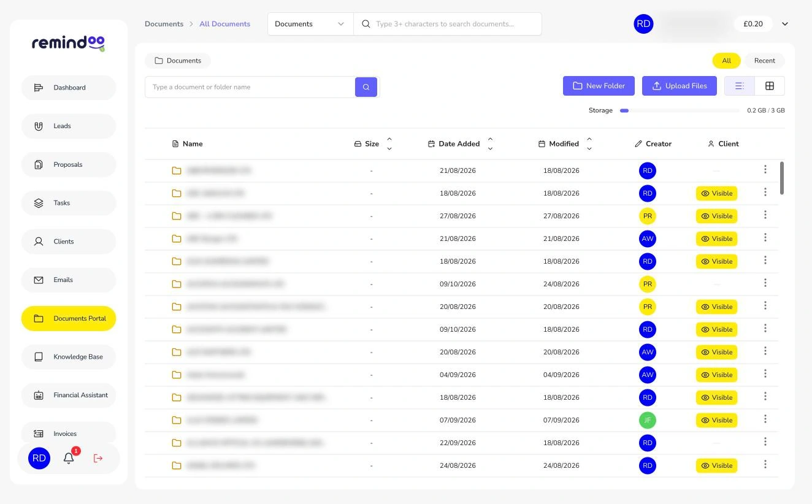Sort the table by Modified arrows
The image size is (812, 504).
589,144
